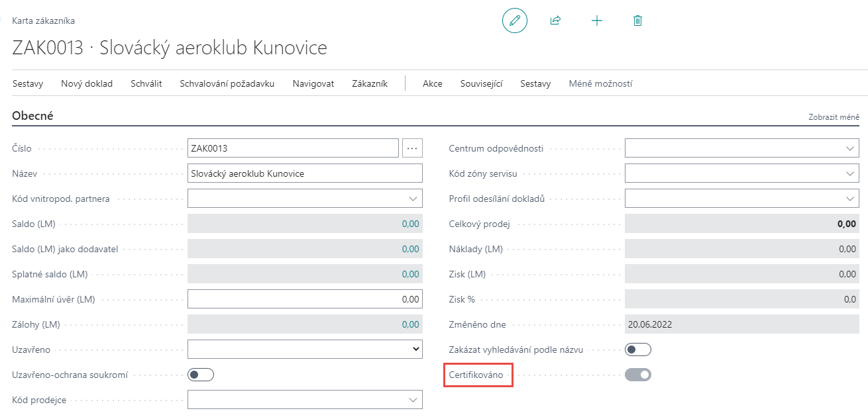The height and width of the screenshot is (419, 868).
Task: Click the Saldo (LM) value 0,00
Action: pyautogui.click(x=410, y=224)
